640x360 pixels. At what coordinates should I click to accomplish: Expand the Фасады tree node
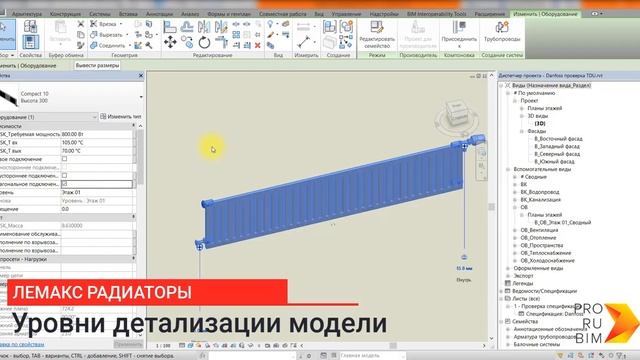522,131
